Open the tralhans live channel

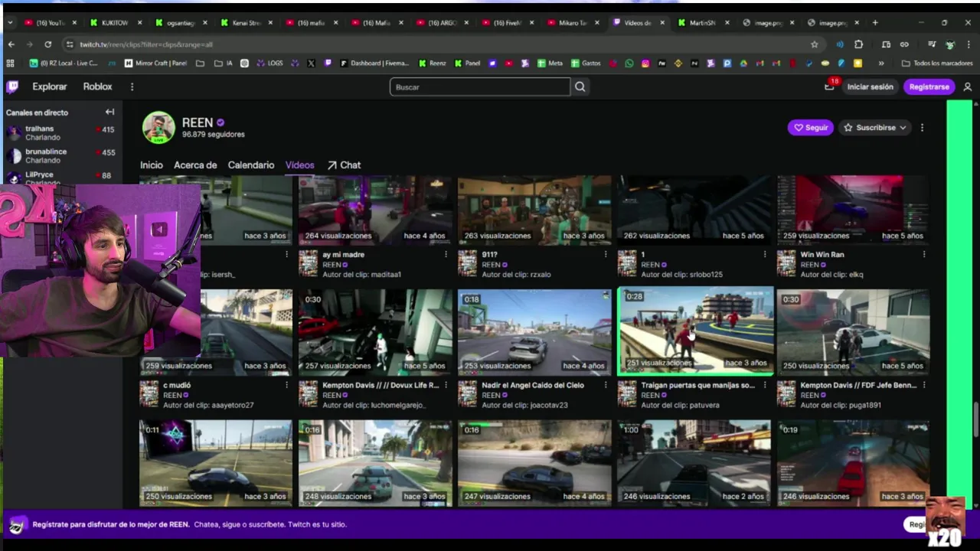(60, 133)
